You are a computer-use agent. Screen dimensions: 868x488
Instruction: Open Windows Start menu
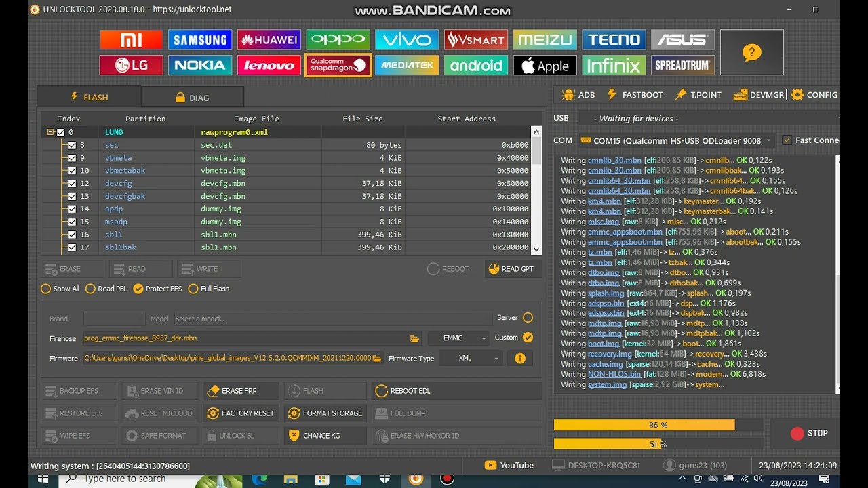click(43, 479)
